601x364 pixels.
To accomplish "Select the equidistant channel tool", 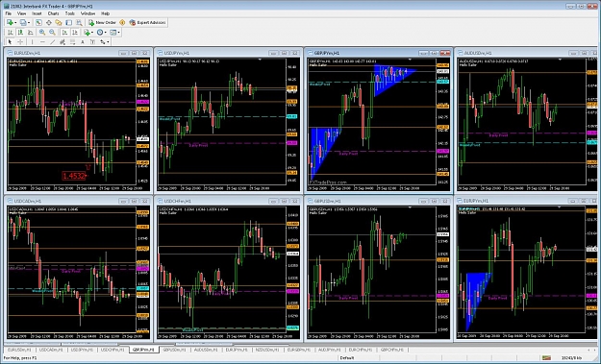I will [x=63, y=41].
